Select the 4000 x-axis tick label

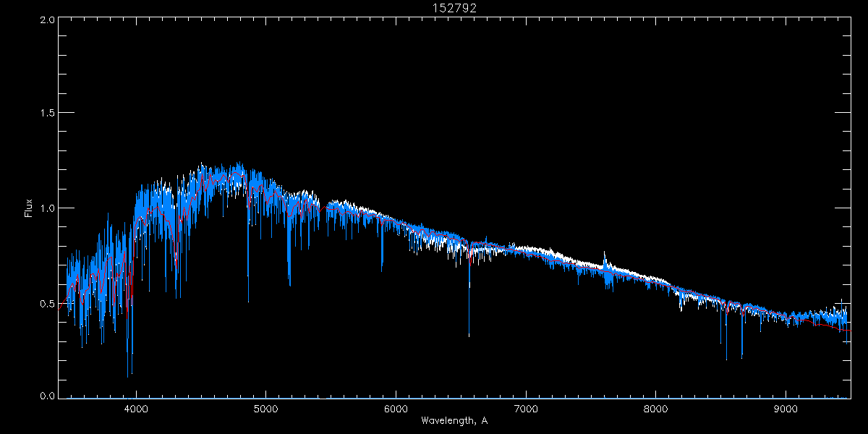pyautogui.click(x=136, y=408)
